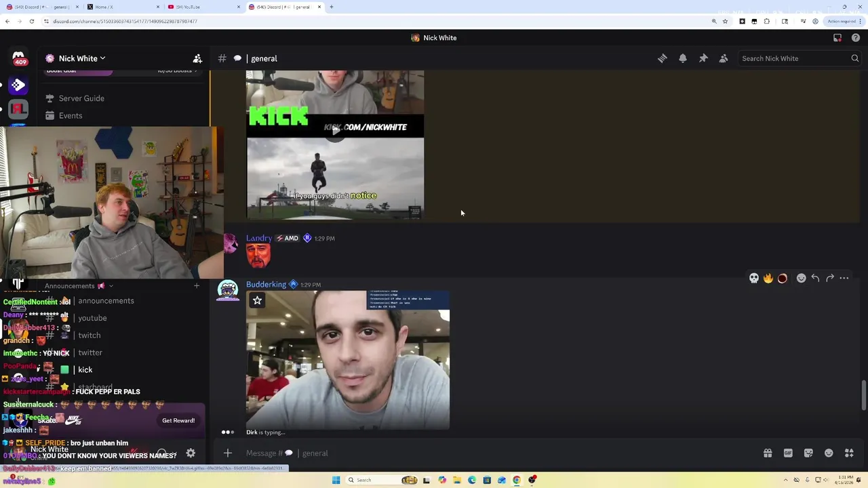Open the gift Nitro icon
The image size is (868, 488).
(768, 453)
